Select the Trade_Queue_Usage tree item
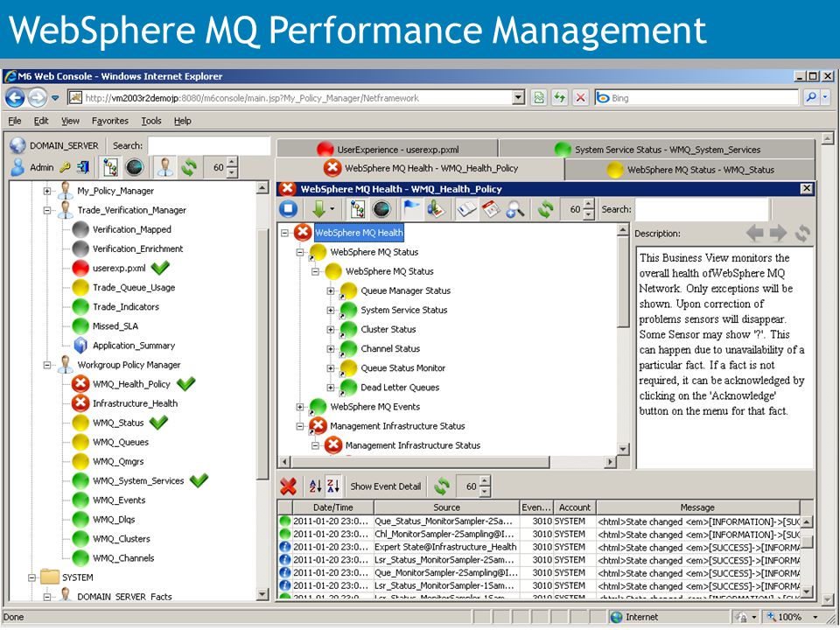This screenshot has width=840, height=630. 134,288
